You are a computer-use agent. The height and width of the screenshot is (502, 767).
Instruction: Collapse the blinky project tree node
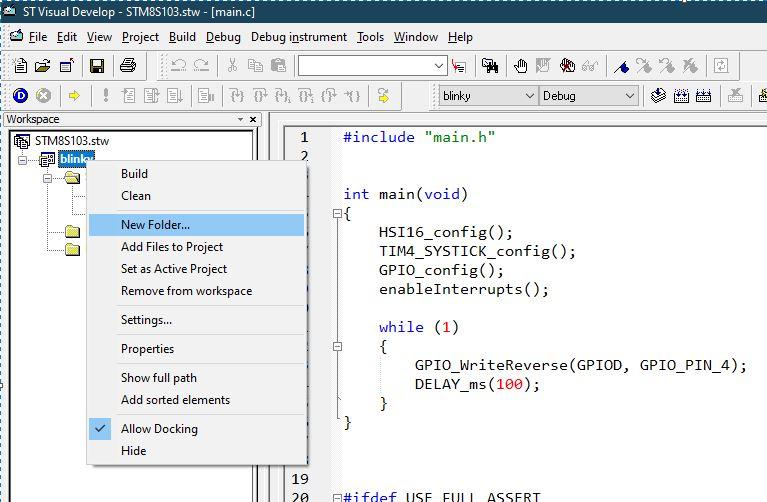pyautogui.click(x=23, y=160)
